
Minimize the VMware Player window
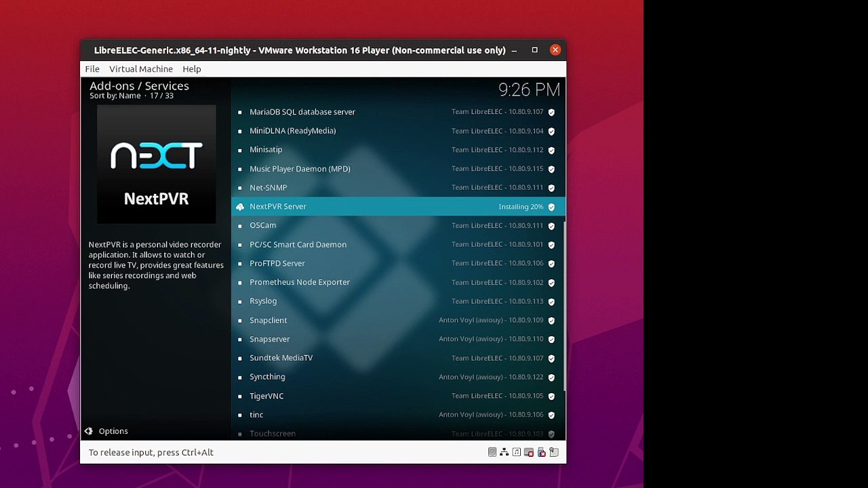click(514, 50)
